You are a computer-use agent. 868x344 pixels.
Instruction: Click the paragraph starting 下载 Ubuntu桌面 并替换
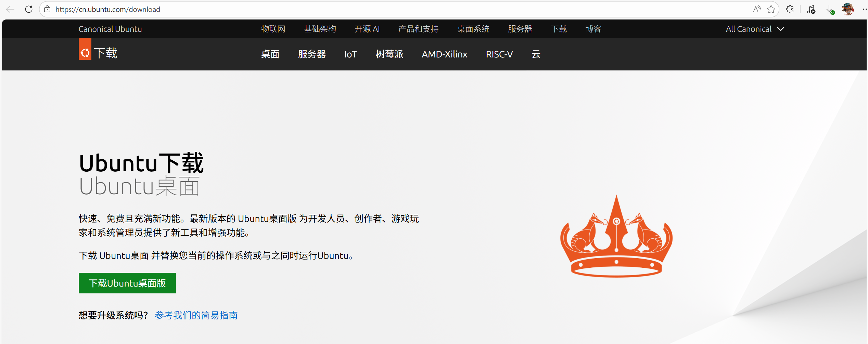pyautogui.click(x=217, y=256)
